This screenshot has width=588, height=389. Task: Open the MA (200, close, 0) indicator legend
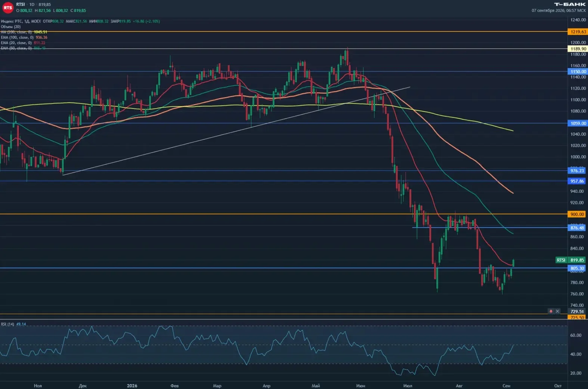16,32
